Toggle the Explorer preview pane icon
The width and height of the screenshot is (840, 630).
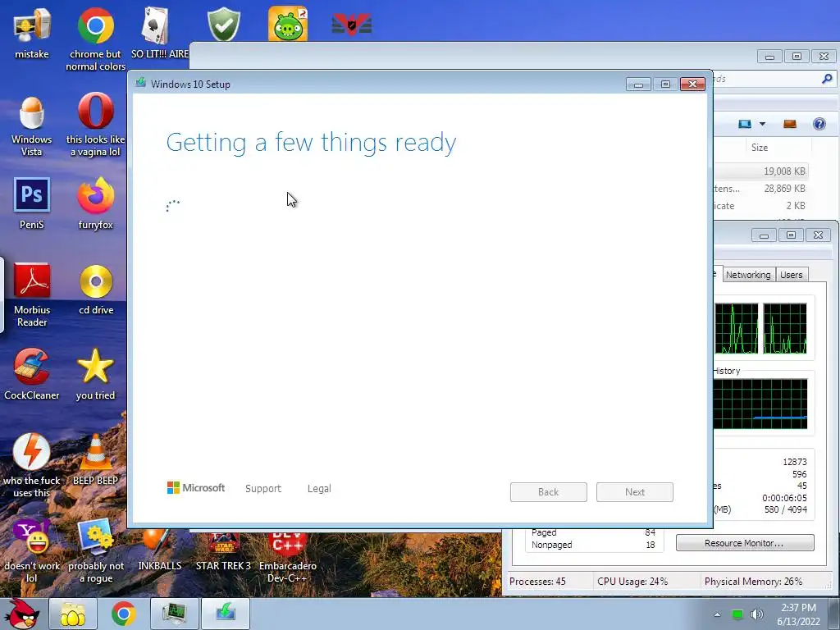pos(790,124)
